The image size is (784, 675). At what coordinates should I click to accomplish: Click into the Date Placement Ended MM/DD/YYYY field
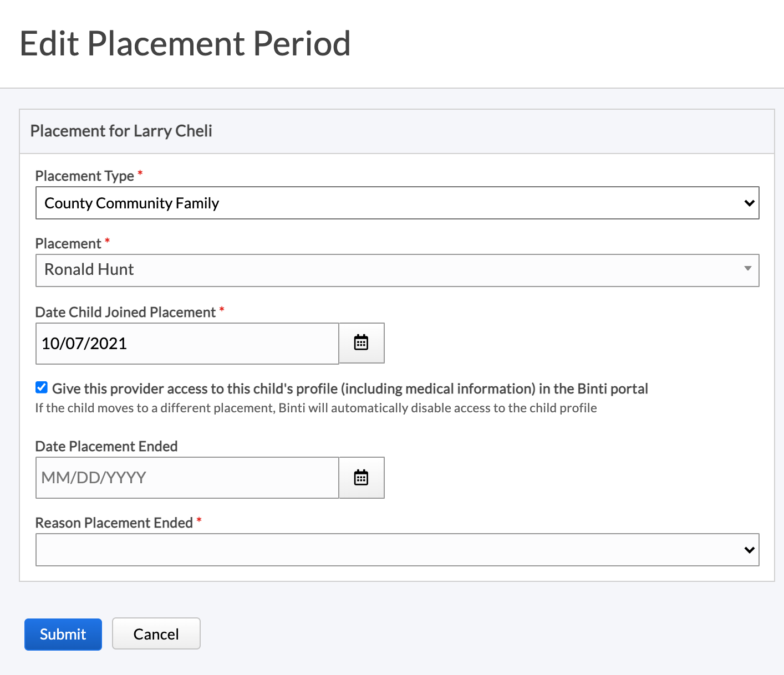click(187, 478)
